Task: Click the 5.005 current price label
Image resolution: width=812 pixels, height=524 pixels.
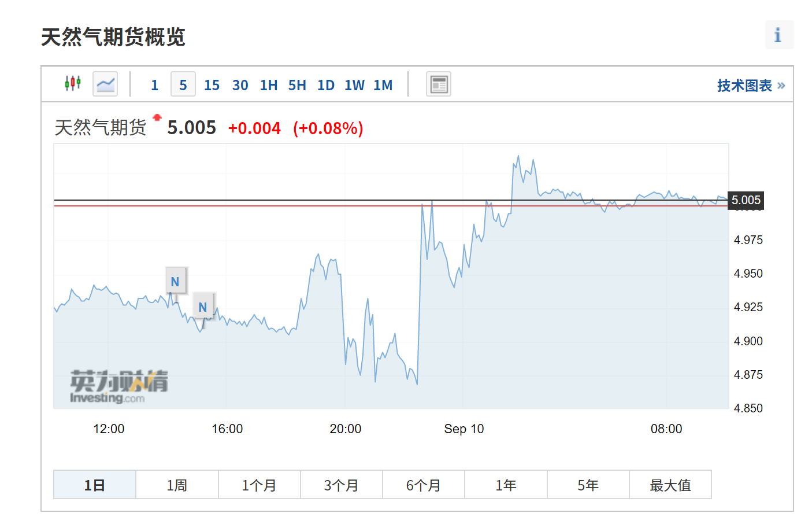Action: [x=746, y=200]
